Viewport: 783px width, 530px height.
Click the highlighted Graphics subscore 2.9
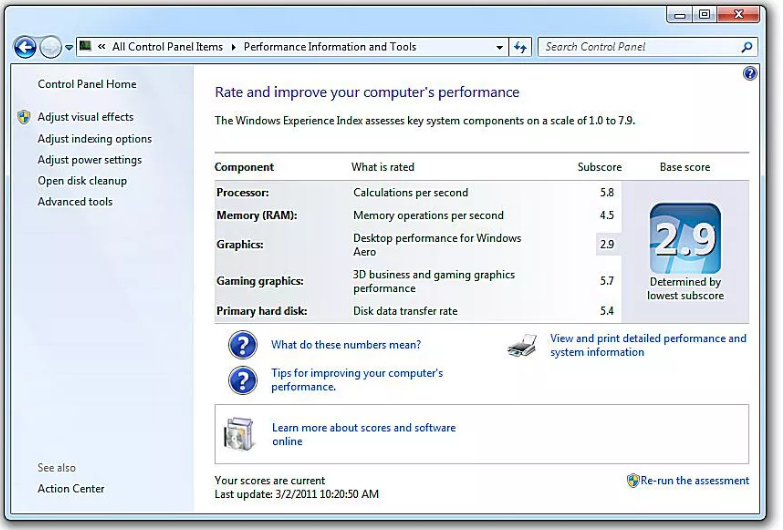coord(607,244)
